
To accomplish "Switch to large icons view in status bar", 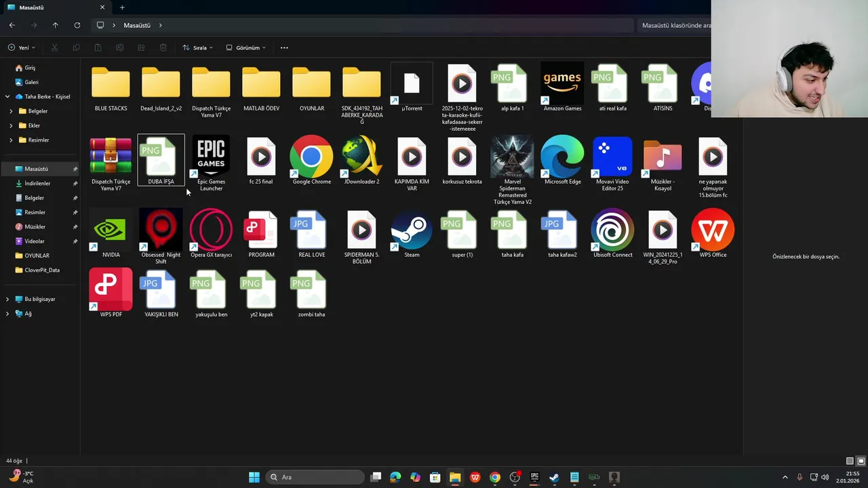I will pyautogui.click(x=861, y=461).
